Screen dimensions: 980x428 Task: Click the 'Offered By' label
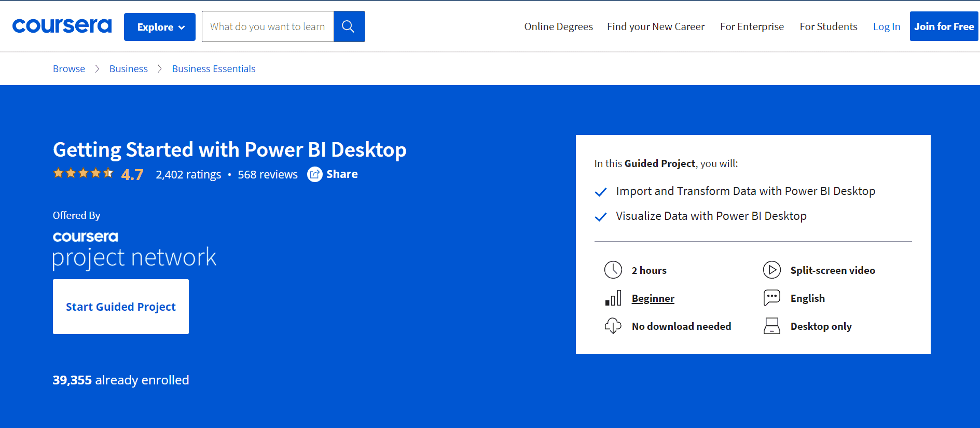pos(77,215)
